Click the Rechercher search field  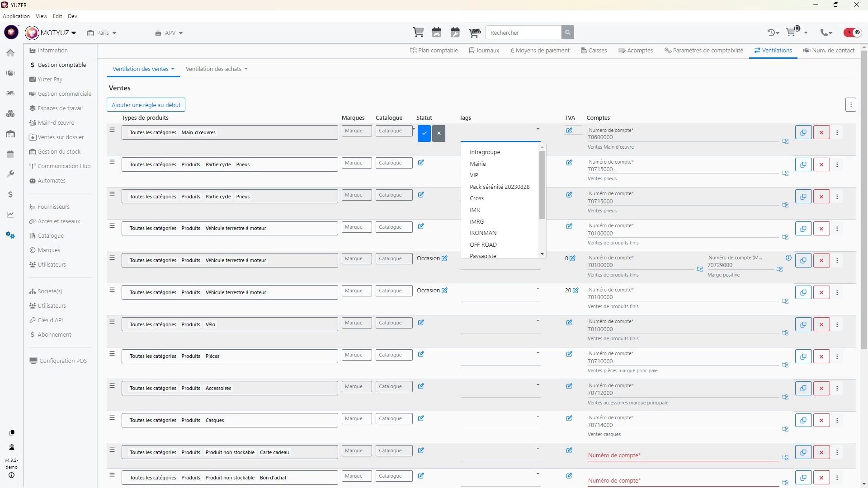524,33
